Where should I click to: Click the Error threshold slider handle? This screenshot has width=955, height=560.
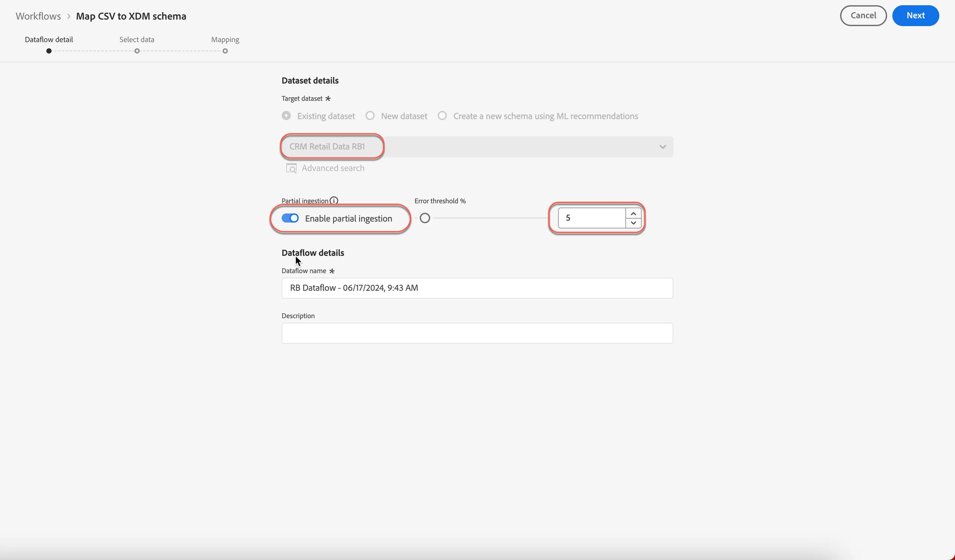(425, 218)
